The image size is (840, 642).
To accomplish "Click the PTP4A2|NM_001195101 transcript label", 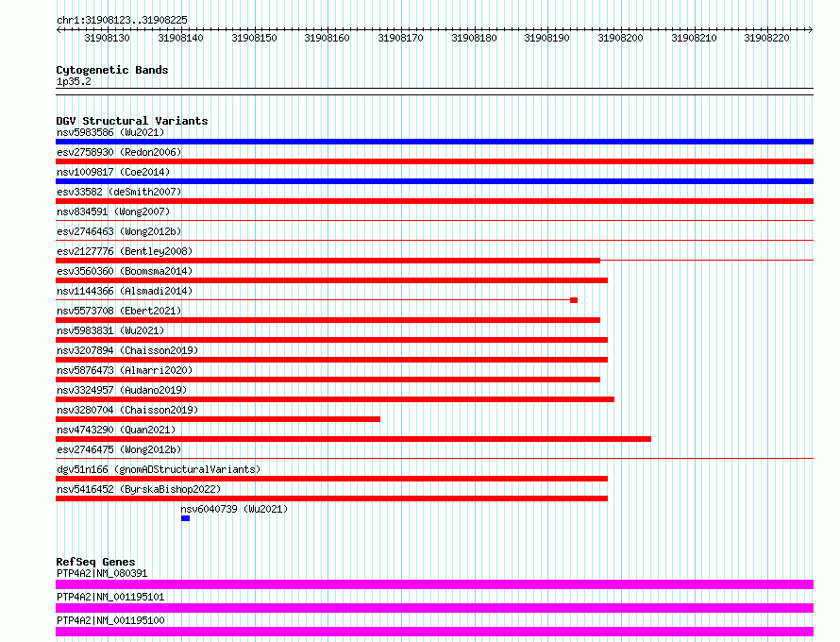I will tap(110, 597).
